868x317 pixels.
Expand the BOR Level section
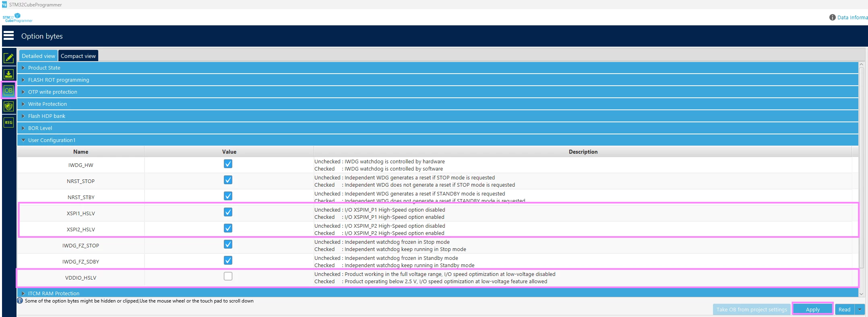click(438, 128)
